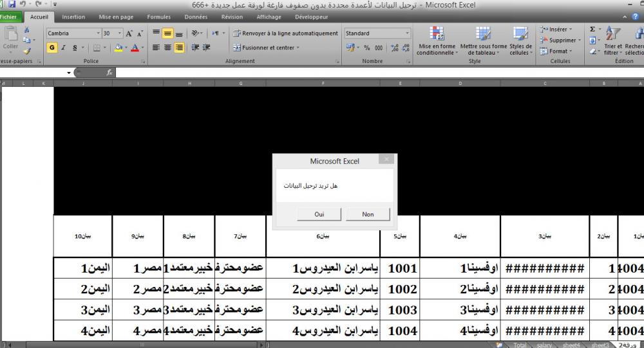Viewport: 644px width, 348px height.
Task: Click the 000 thousands separator icon
Action: pyautogui.click(x=379, y=48)
